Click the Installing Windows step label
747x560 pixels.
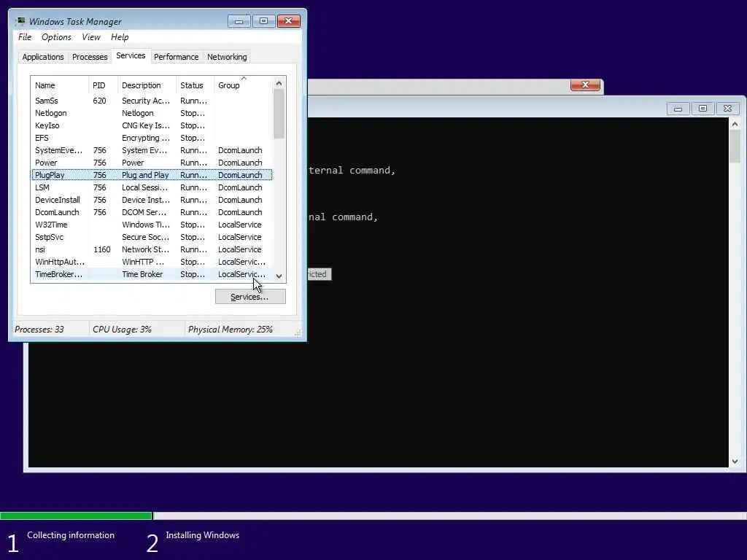[x=203, y=534]
